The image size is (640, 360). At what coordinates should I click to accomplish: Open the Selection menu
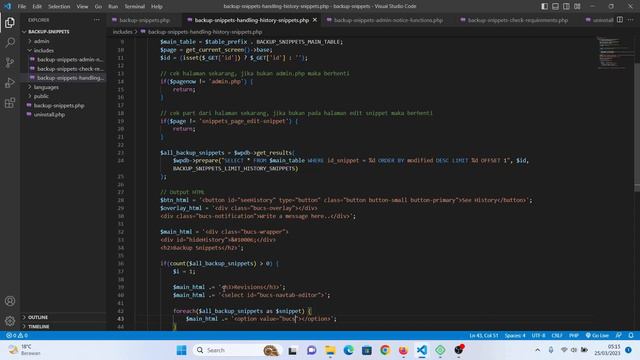tap(59, 7)
